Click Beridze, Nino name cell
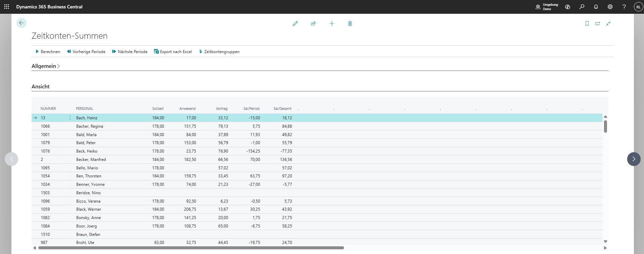The image size is (644, 254). (88, 193)
